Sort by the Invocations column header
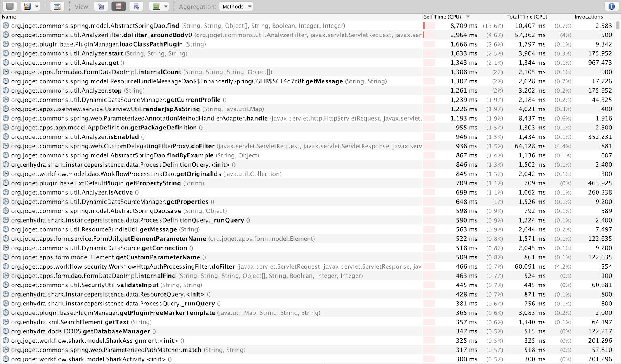 pos(593,17)
